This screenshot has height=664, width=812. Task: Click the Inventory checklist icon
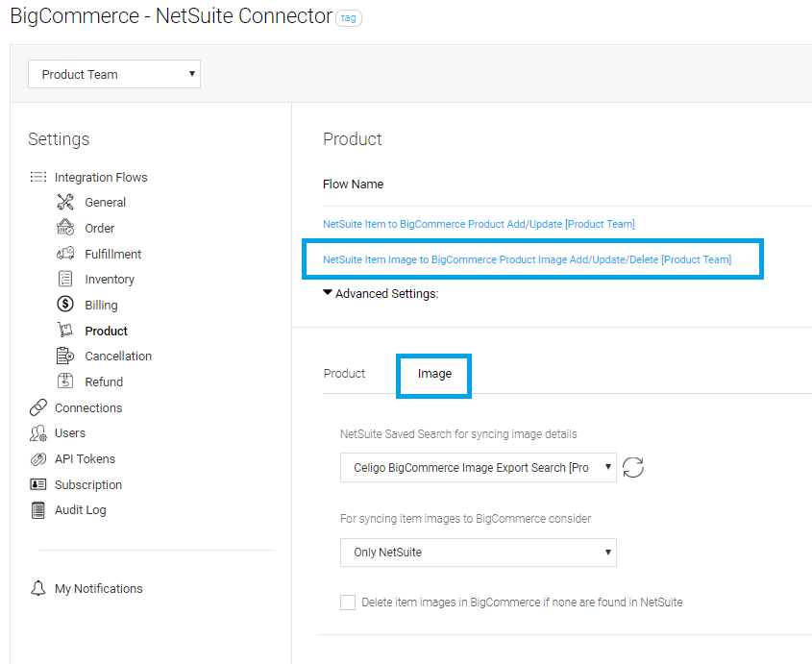click(x=65, y=279)
